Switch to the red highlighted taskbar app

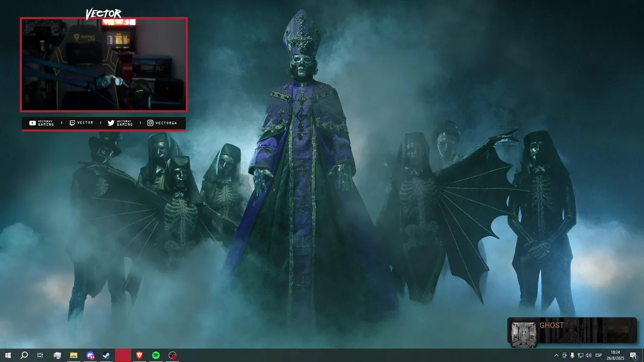pyautogui.click(x=123, y=355)
